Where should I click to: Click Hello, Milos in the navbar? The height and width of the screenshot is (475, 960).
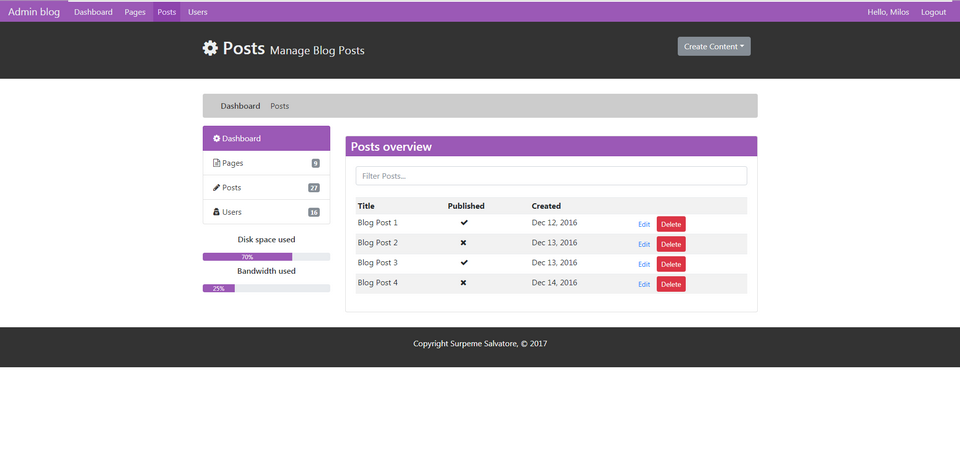click(x=888, y=12)
